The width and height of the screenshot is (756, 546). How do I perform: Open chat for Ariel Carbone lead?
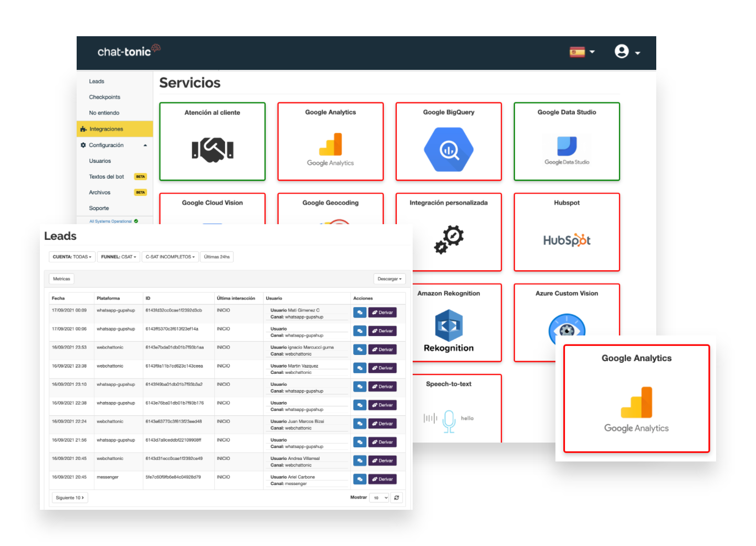click(x=360, y=479)
